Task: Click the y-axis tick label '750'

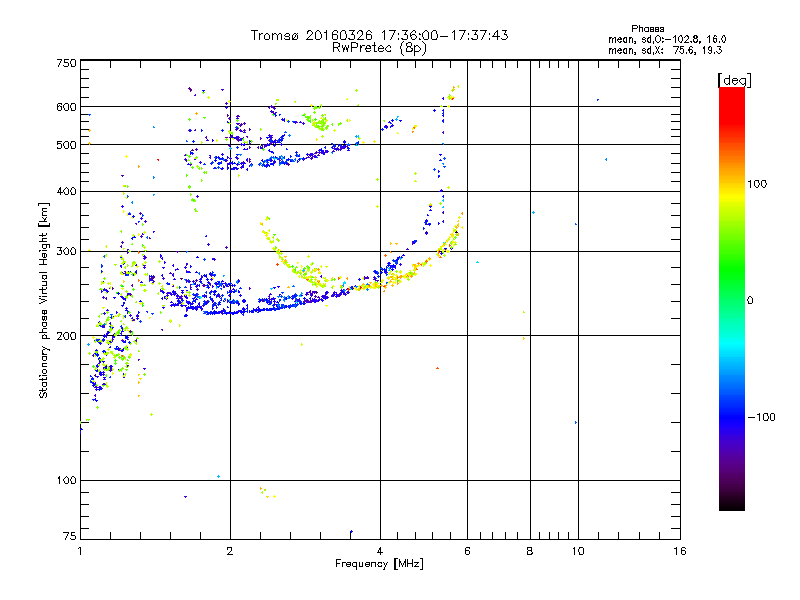Action: 66,63
